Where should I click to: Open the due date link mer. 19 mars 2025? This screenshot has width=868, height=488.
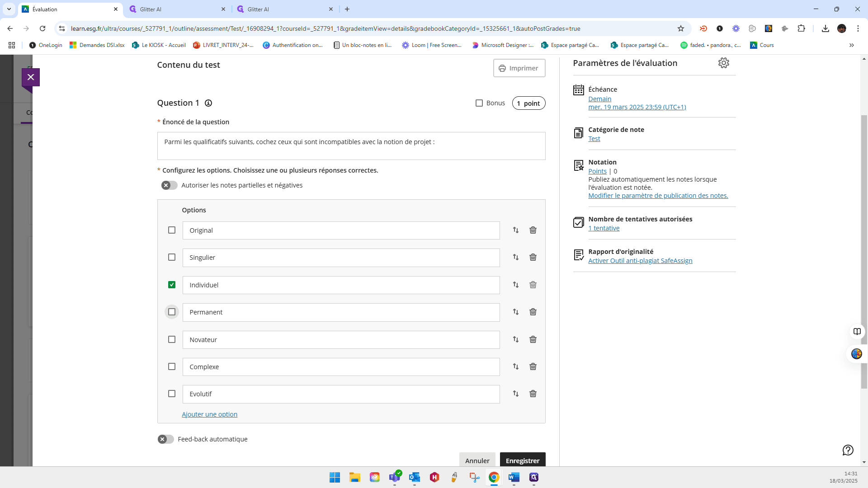637,107
